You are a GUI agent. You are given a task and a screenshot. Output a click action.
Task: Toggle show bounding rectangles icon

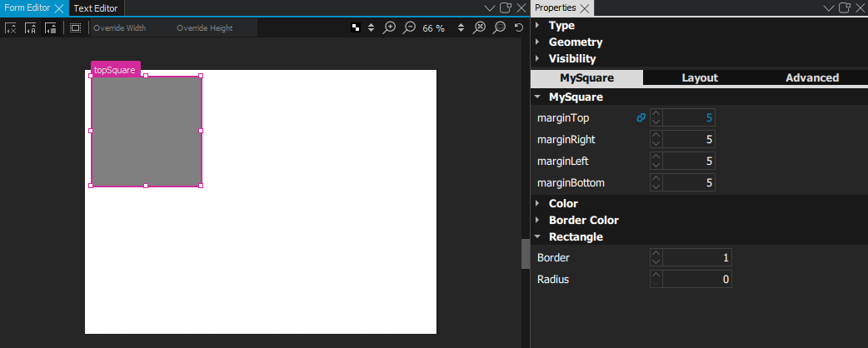pyautogui.click(x=75, y=27)
